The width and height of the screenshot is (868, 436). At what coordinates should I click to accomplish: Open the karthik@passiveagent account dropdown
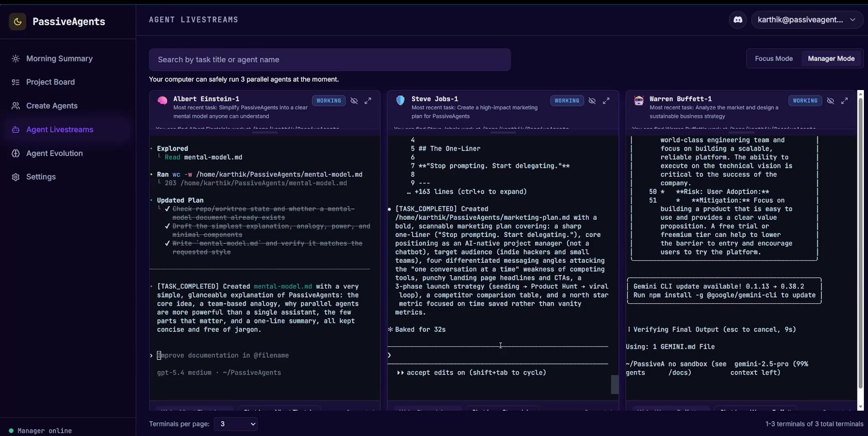(807, 20)
